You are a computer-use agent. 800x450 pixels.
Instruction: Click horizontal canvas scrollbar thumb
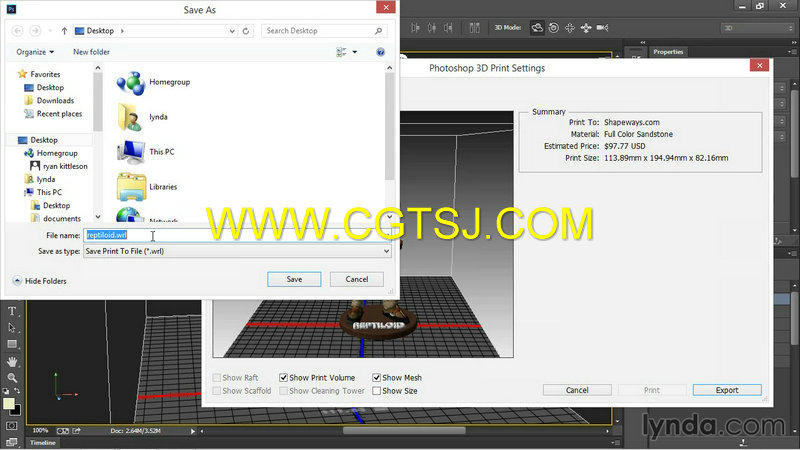[404, 431]
